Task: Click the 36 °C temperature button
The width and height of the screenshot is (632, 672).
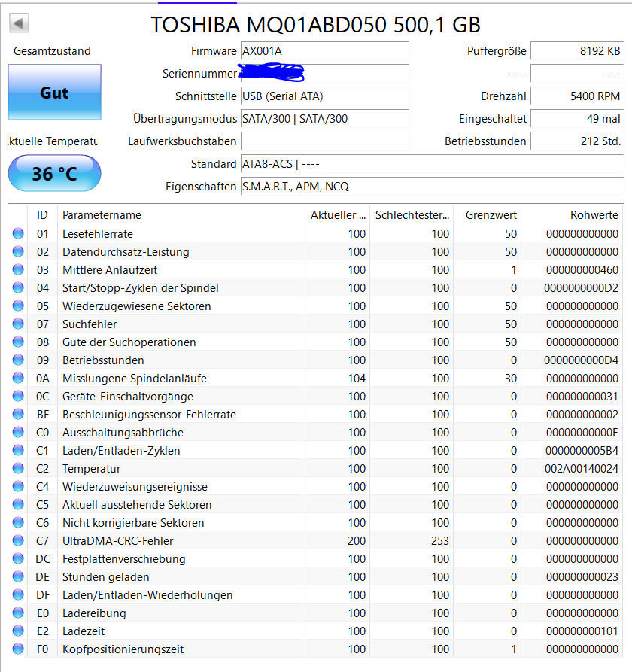Action: point(54,173)
